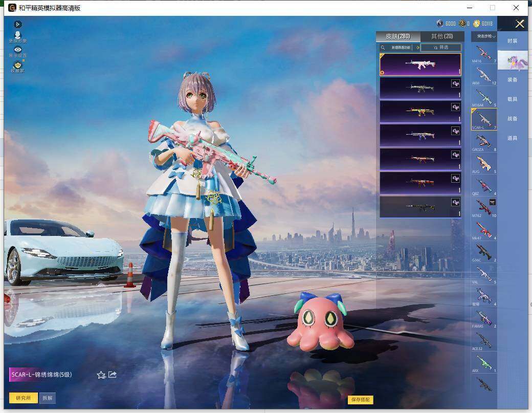Switch to the 皮肤(280) tab
This screenshot has width=532, height=413.
(x=398, y=36)
